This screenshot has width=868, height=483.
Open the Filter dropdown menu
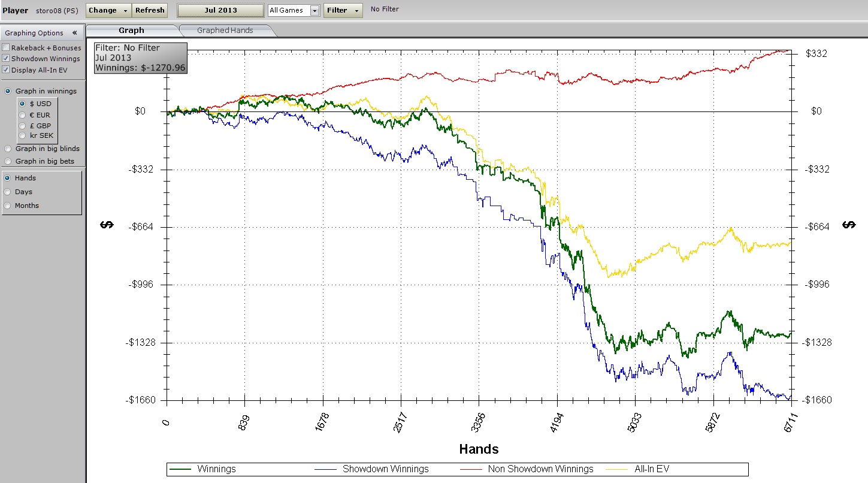tap(343, 10)
